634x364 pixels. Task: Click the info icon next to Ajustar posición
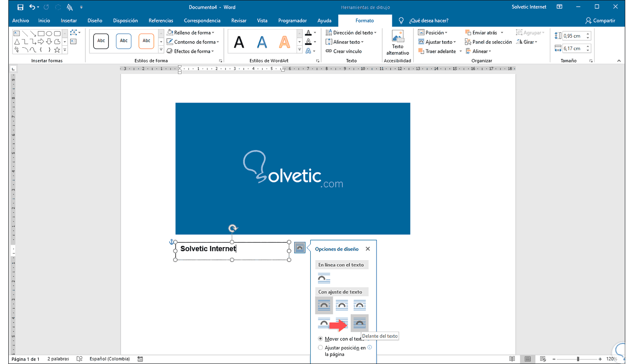pos(370,347)
